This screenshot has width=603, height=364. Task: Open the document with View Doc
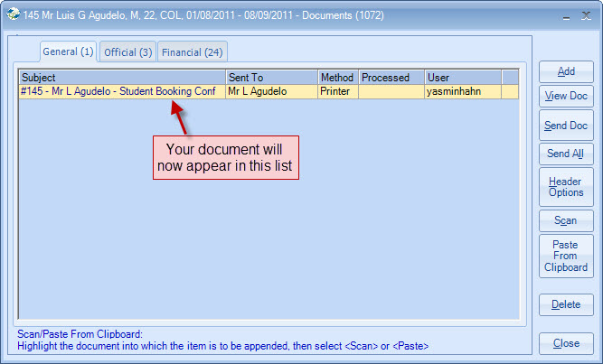pos(566,97)
